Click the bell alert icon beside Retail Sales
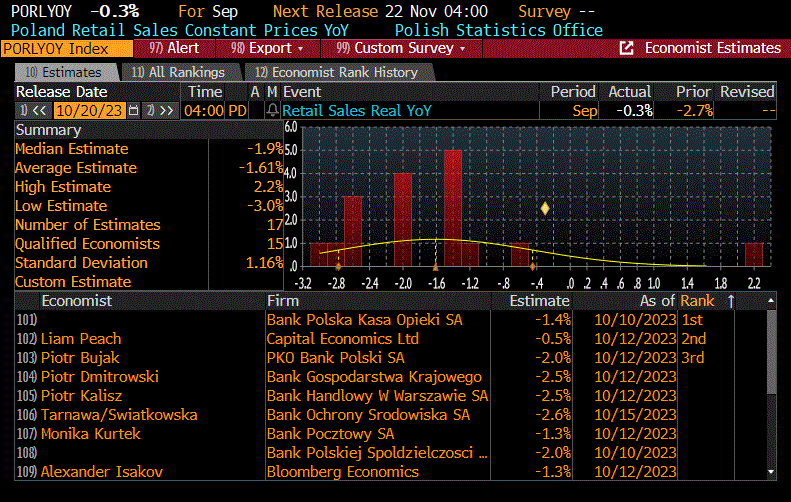The image size is (791, 502). [x=272, y=110]
